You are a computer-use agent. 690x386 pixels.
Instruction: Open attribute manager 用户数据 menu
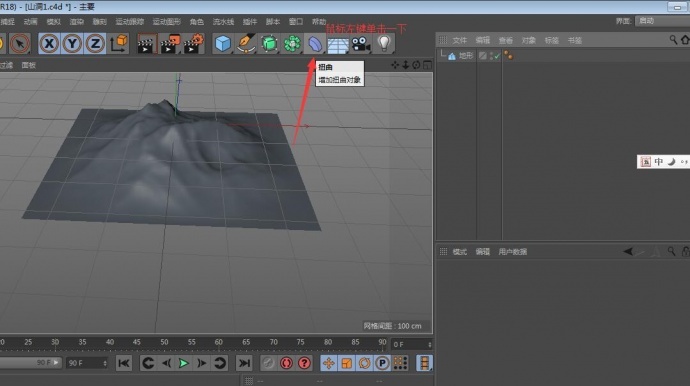(x=513, y=252)
